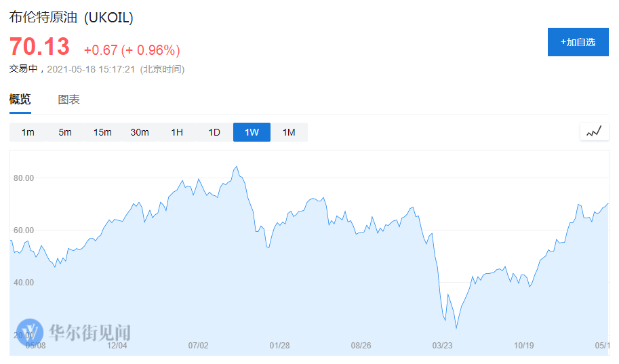This screenshot has width=619, height=364.
Task: Switch chart to 15m interval
Action: tap(102, 132)
